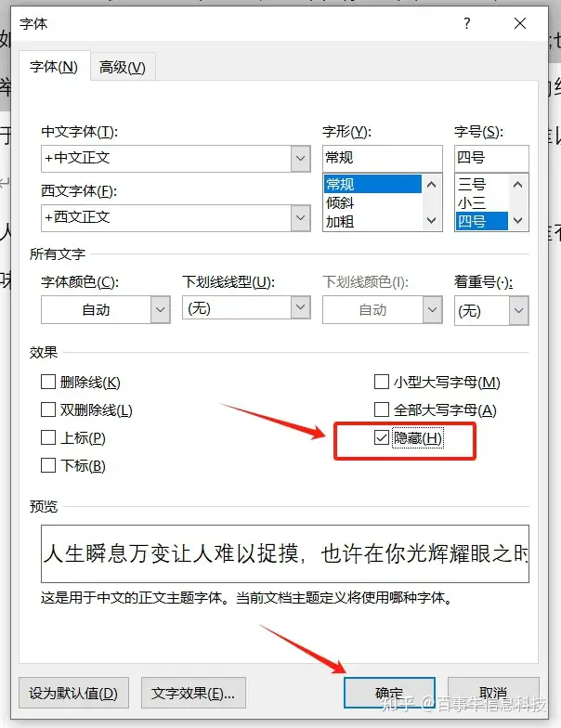Click up arrow in 字号 size list
Viewport: 561px width, 728px height.
click(x=518, y=184)
